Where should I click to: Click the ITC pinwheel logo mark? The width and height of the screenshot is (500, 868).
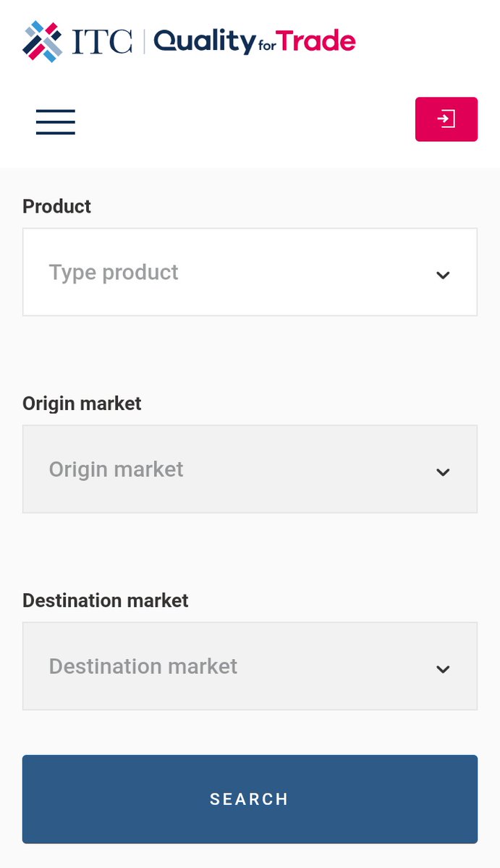click(43, 41)
